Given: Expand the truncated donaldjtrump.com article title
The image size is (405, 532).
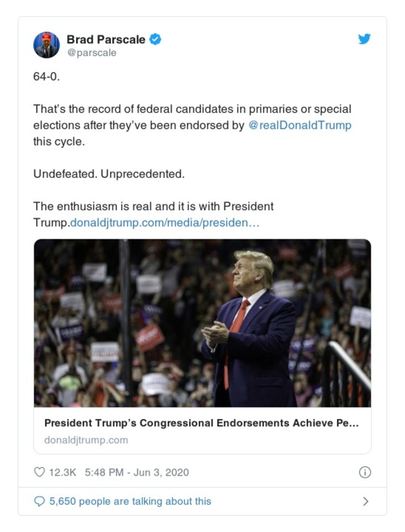Looking at the screenshot, I should point(202,424).
